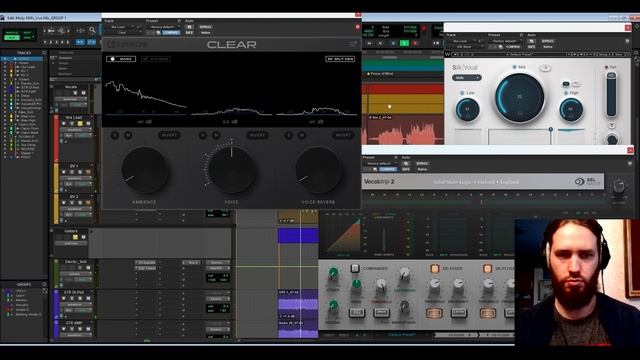Select the Zoomer magnifier tool in Pro Tools toolbar
Viewport: 640px width, 360px height.
(93, 30)
